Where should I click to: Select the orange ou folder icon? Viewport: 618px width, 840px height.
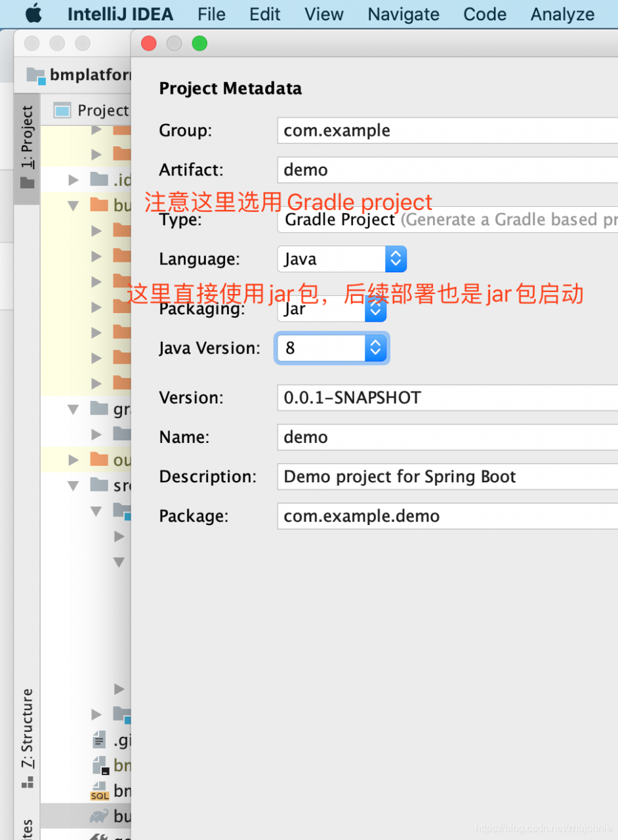click(99, 459)
